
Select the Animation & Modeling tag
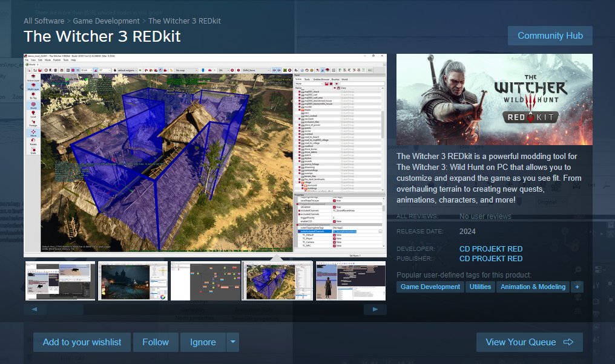click(x=533, y=287)
